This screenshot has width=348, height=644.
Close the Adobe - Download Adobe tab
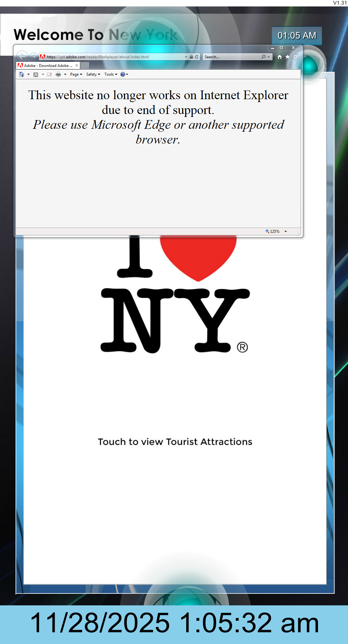pos(77,65)
